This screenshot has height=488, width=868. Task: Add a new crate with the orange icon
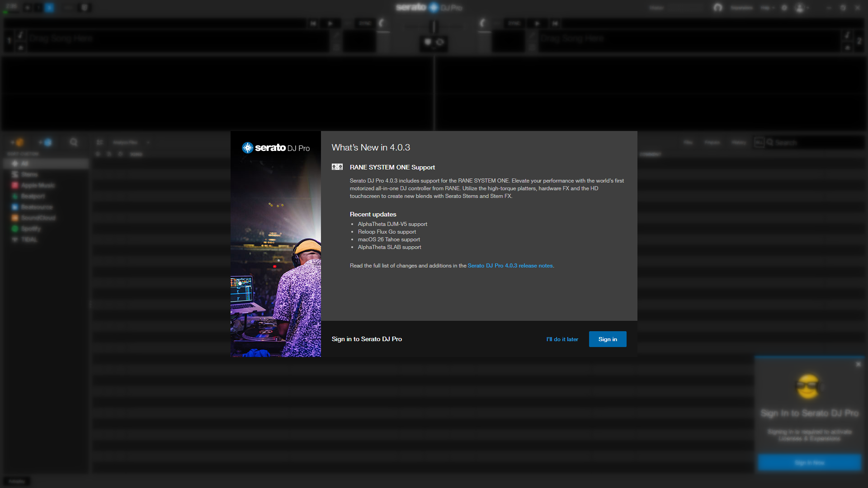click(18, 143)
